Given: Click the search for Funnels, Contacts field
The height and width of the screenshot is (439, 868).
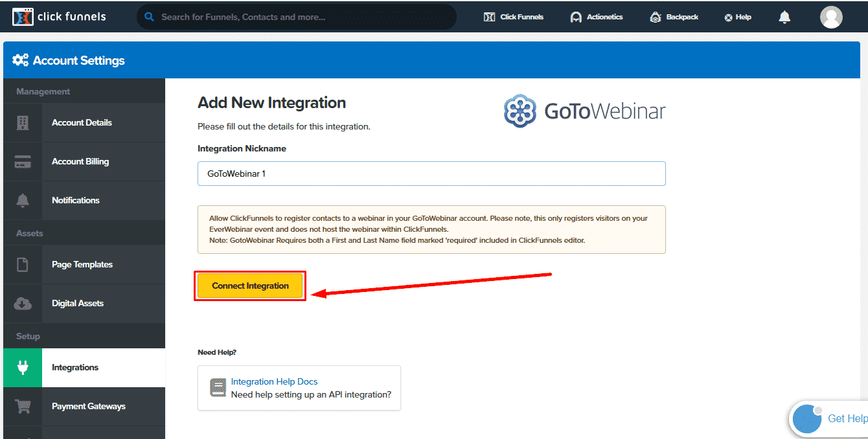Looking at the screenshot, I should 297,17.
